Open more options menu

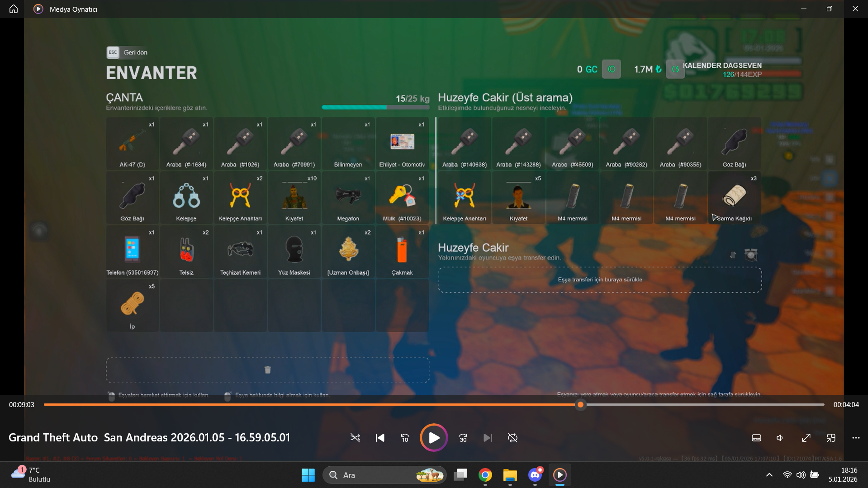tap(856, 438)
